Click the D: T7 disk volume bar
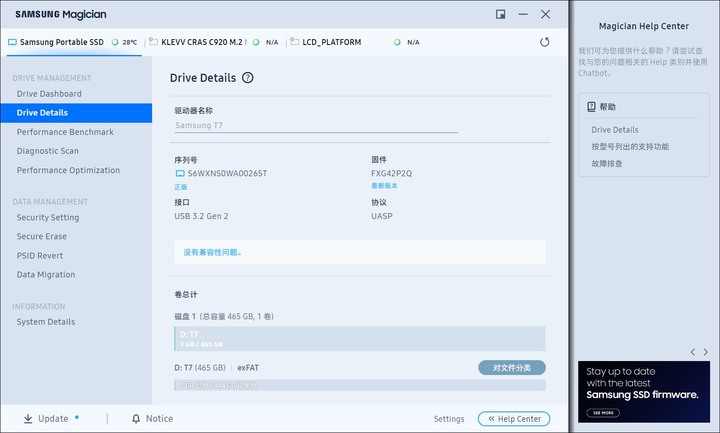The height and width of the screenshot is (433, 720). [360, 339]
